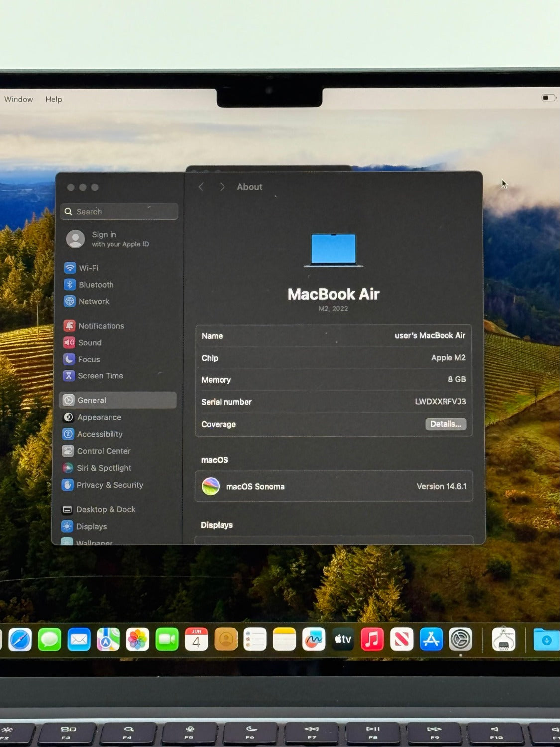The image size is (560, 747).
Task: Click the MacBook Air laptop image
Action: pos(334,250)
